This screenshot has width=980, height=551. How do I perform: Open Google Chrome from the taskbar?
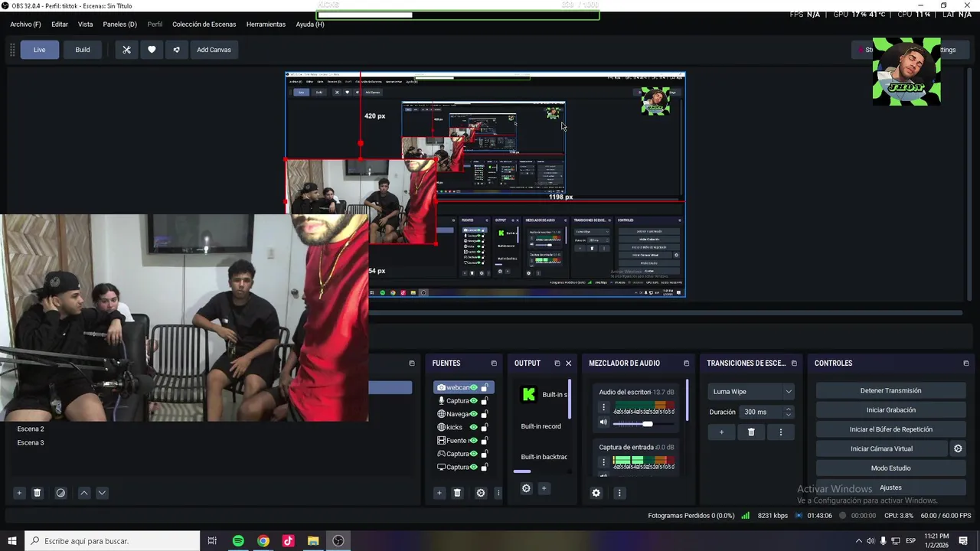point(263,541)
